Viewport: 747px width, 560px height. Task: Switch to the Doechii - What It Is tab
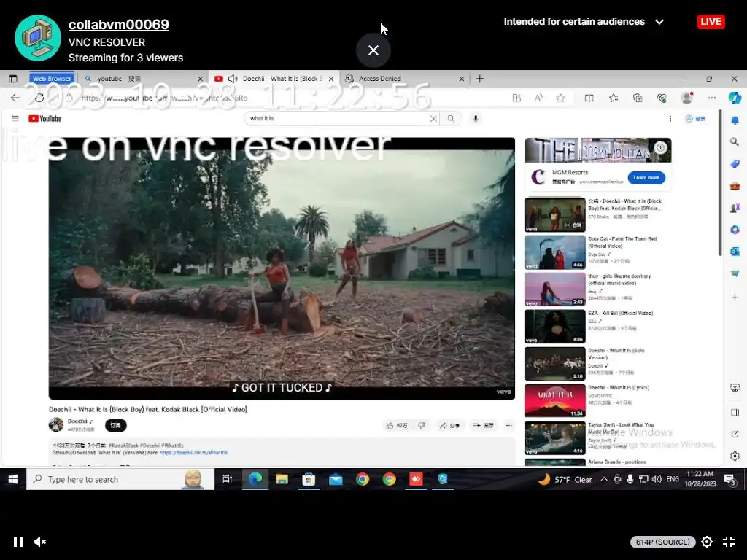tap(274, 79)
